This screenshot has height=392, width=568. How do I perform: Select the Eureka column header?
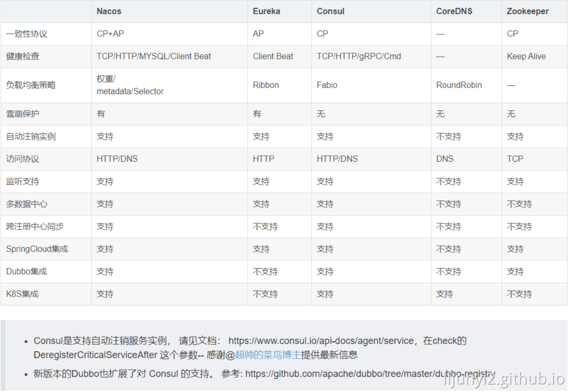pos(266,11)
